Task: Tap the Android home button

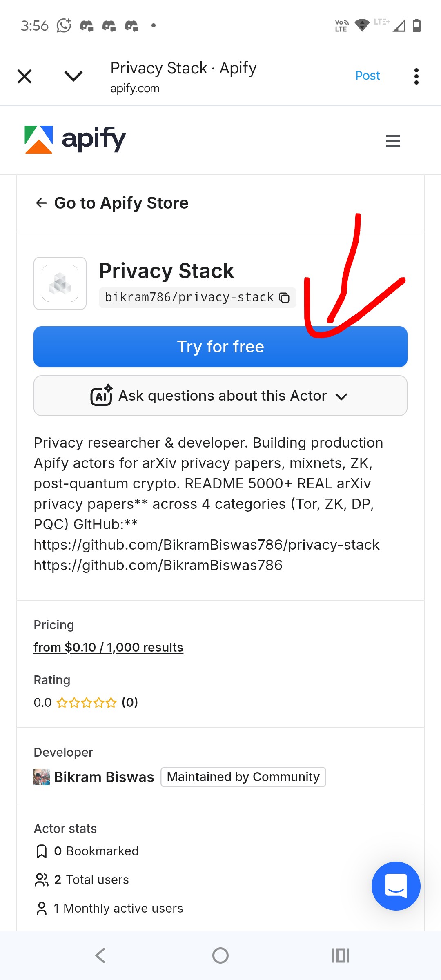Action: coord(220,955)
